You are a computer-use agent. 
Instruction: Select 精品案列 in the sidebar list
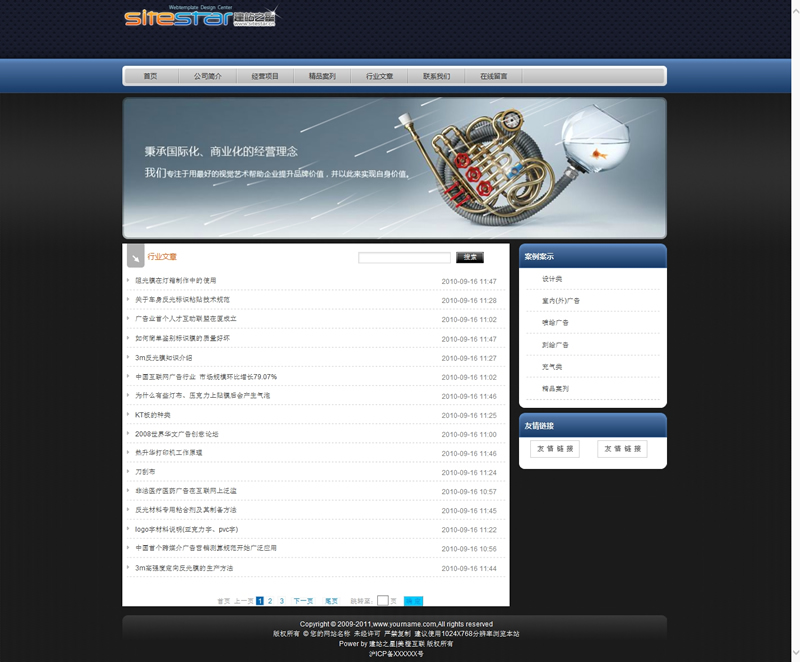tap(555, 388)
